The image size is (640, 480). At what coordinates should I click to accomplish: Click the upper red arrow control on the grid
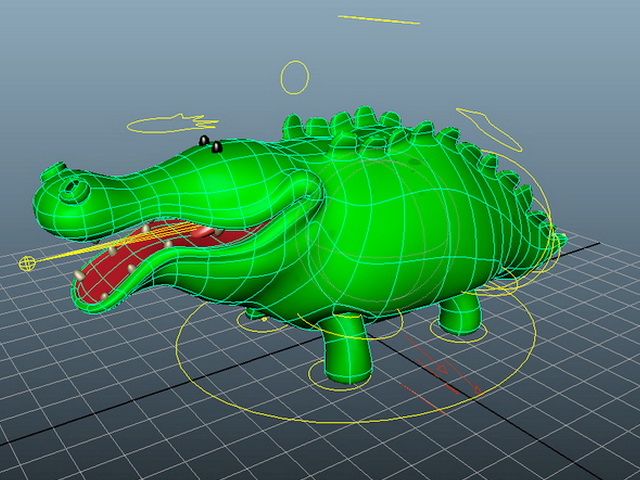427,354
